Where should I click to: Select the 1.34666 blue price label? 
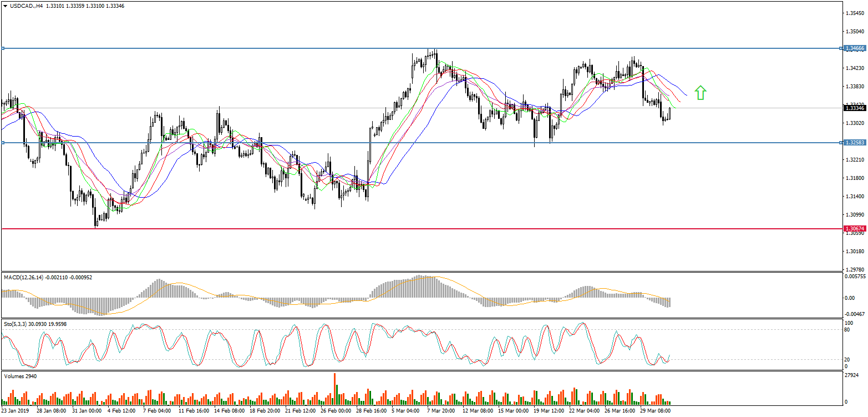[854, 49]
